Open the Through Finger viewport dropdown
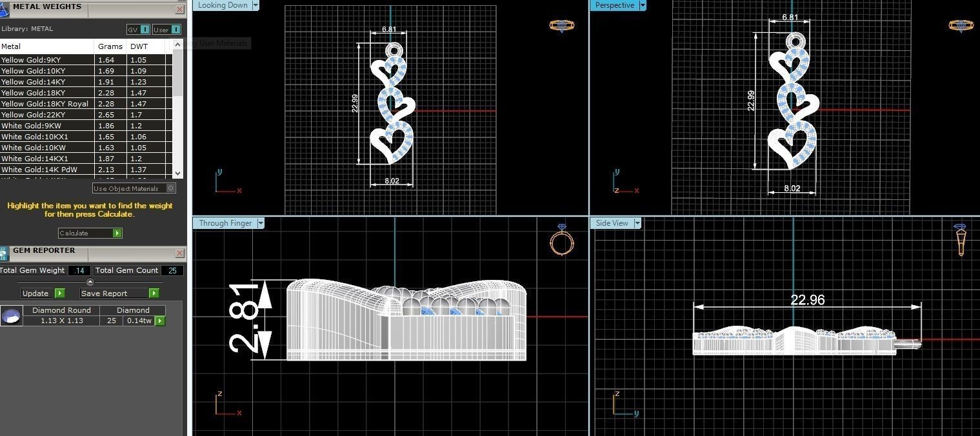The width and height of the screenshot is (980, 436). pos(261,223)
